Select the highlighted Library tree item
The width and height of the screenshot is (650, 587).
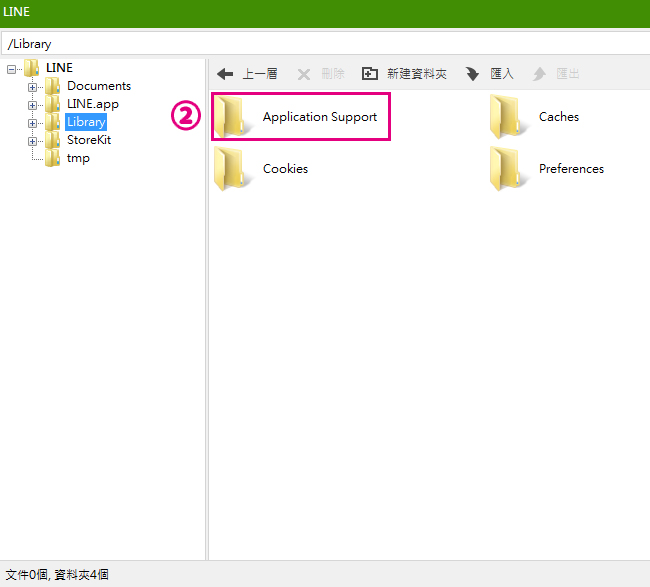[86, 122]
